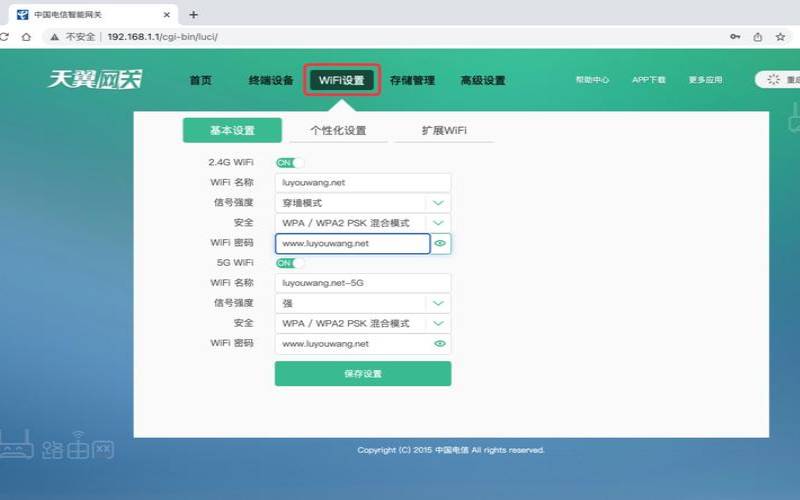800x500 pixels.
Task: Select the 基本设置 tab
Action: (x=232, y=130)
